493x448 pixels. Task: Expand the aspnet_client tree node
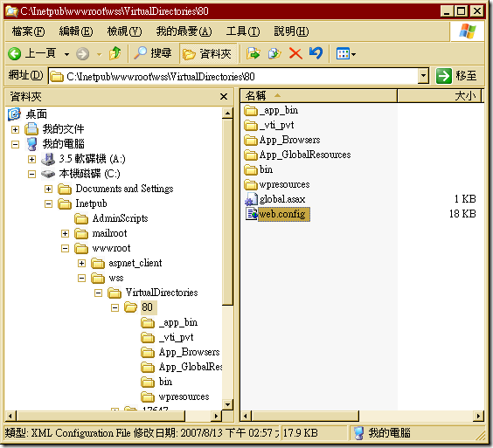coord(82,263)
